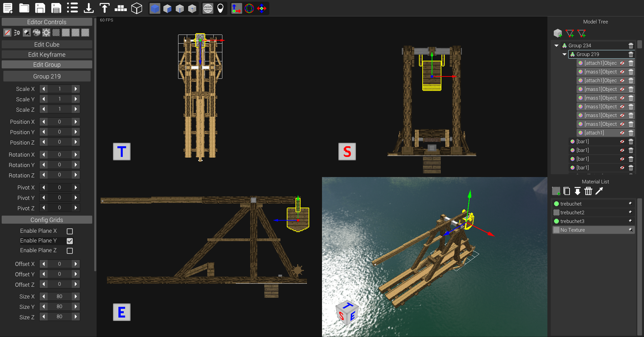Toggle visibility of the [attach1] object
This screenshot has height=337, width=644.
pyautogui.click(x=622, y=133)
